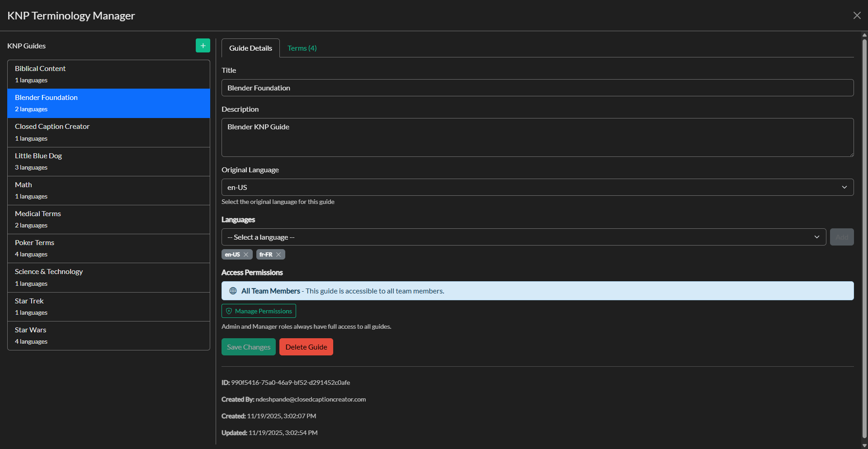868x449 pixels.
Task: Remove the en-US language tag
Action: click(x=246, y=255)
